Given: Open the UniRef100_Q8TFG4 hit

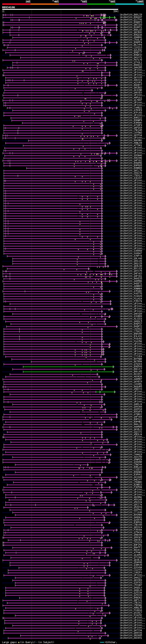Looking at the screenshot, I should pyautogui.click(x=131, y=135).
